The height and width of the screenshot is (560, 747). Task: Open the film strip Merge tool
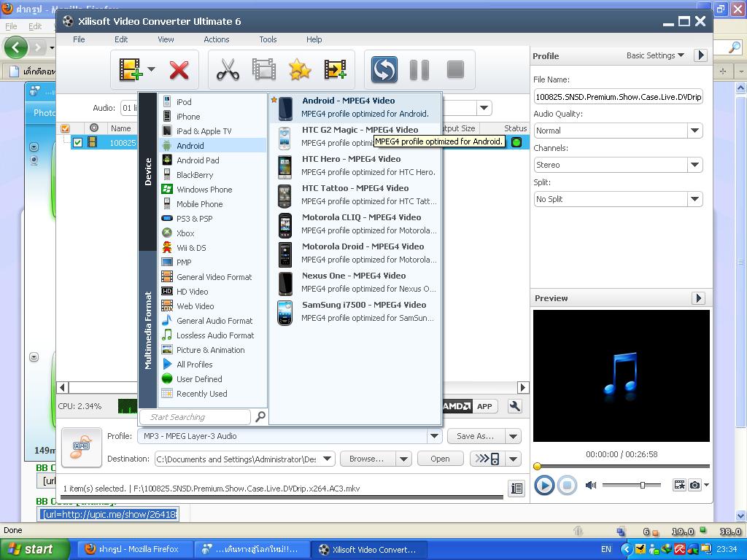(x=264, y=69)
